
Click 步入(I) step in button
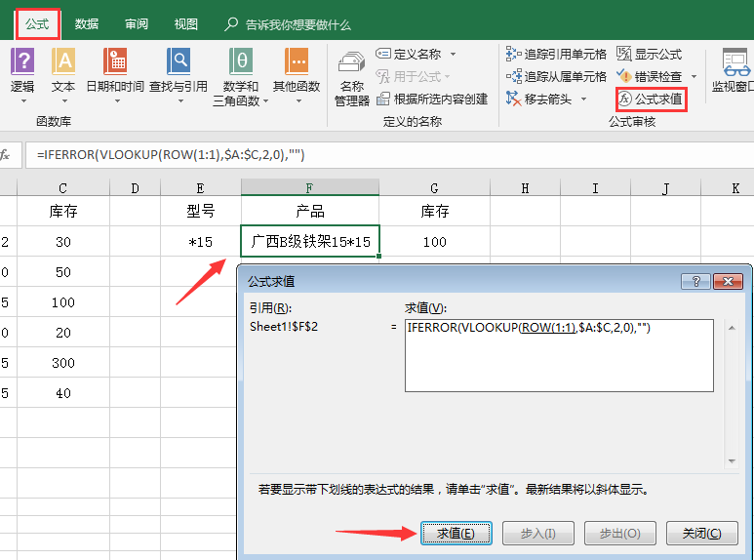[x=538, y=533]
